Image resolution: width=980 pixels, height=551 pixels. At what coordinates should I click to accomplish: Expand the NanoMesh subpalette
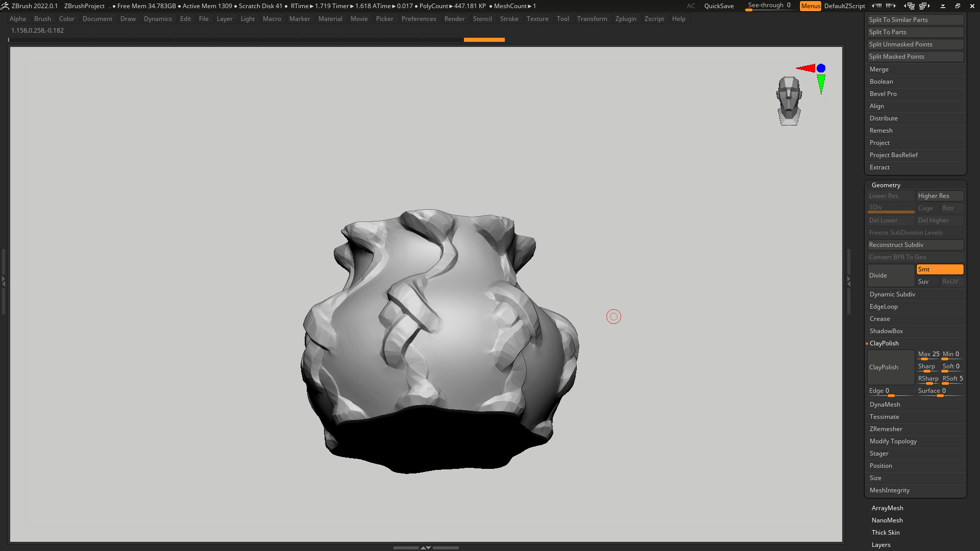coord(887,520)
